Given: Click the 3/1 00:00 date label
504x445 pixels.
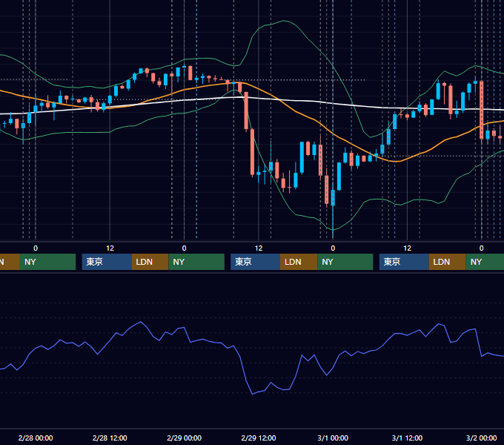Looking at the screenshot, I should click(333, 438).
